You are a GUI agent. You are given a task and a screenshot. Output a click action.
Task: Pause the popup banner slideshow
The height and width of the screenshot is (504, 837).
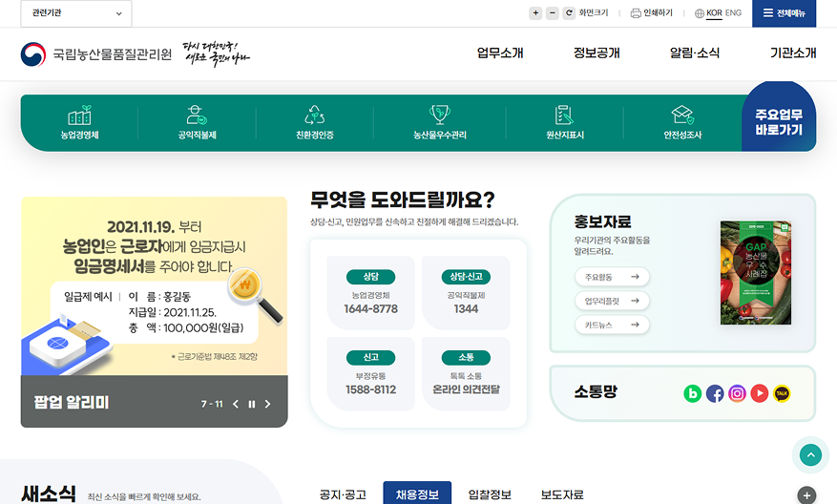[252, 404]
